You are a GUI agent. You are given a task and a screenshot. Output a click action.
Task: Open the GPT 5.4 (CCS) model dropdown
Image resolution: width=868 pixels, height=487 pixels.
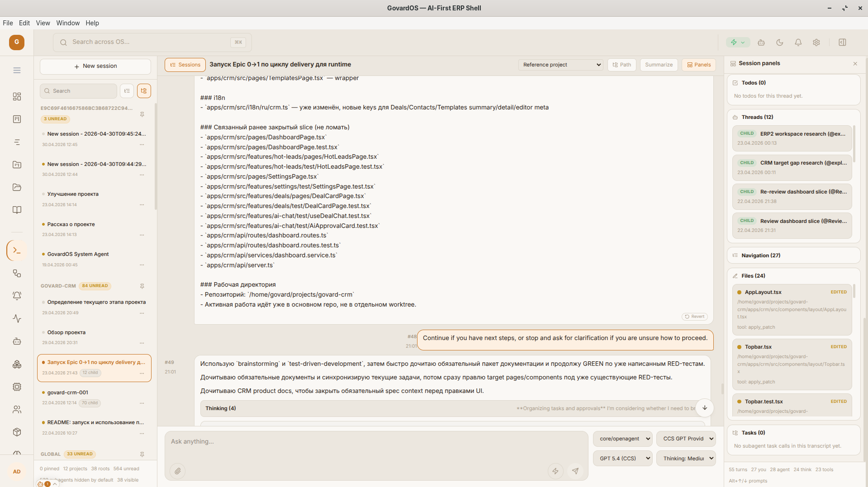click(x=623, y=458)
